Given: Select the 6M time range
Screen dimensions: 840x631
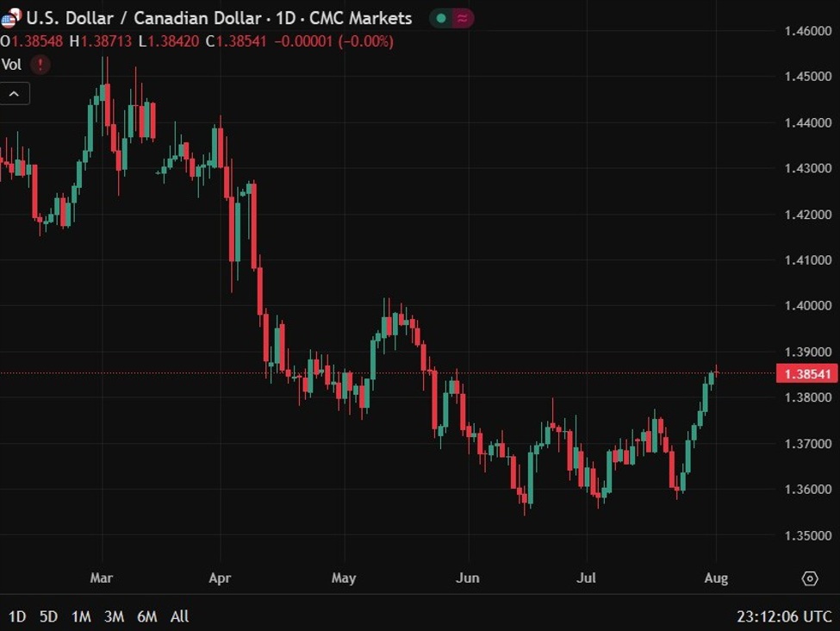Looking at the screenshot, I should tap(147, 616).
